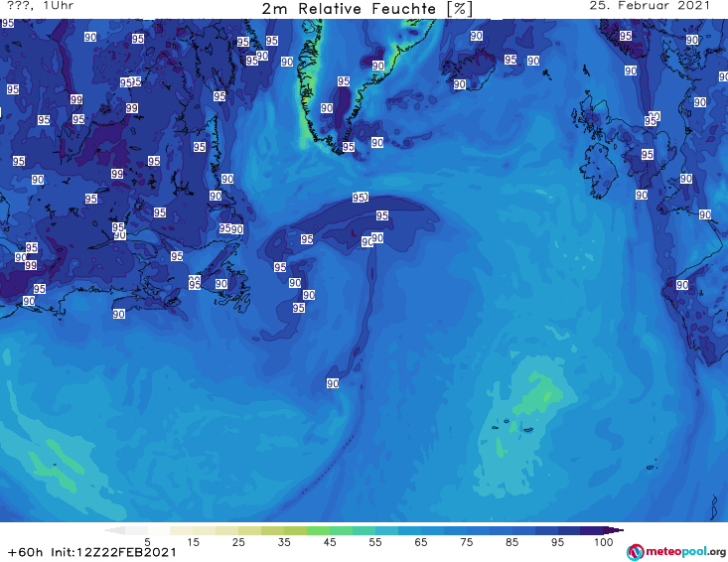Click the '65' value on the color scale
728x562 pixels.
[x=421, y=541]
